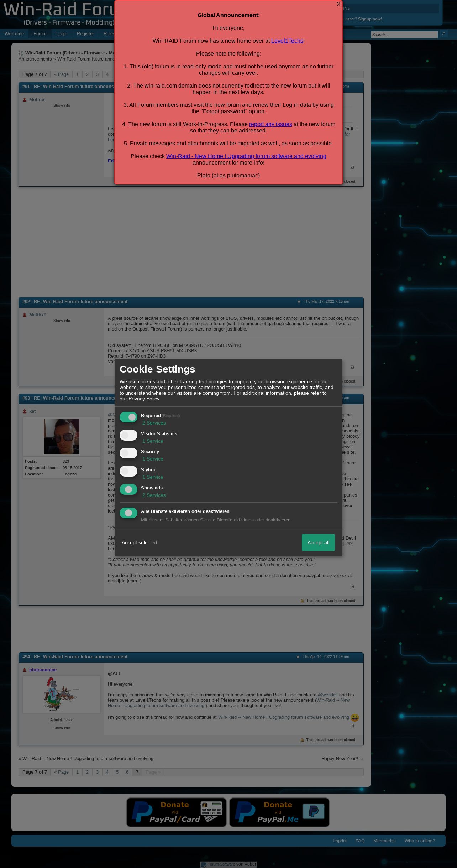The height and width of the screenshot is (868, 457).
Task: Open the FAQ footer link
Action: coord(360,841)
